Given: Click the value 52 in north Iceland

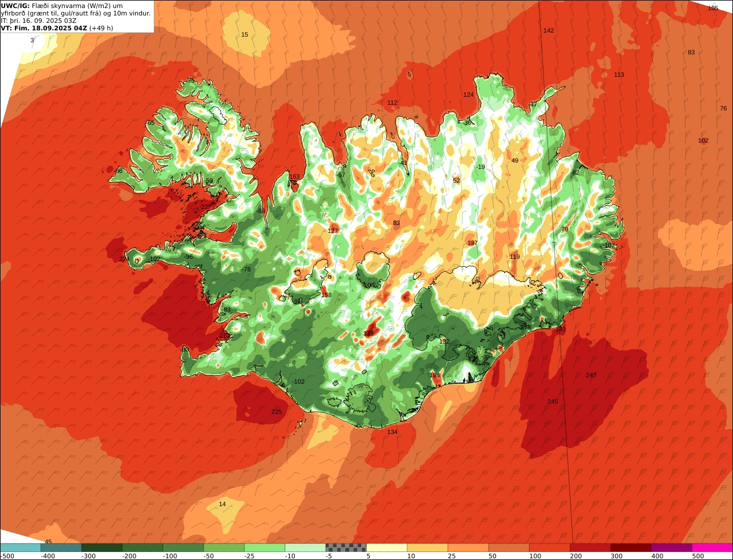Looking at the screenshot, I should [456, 181].
